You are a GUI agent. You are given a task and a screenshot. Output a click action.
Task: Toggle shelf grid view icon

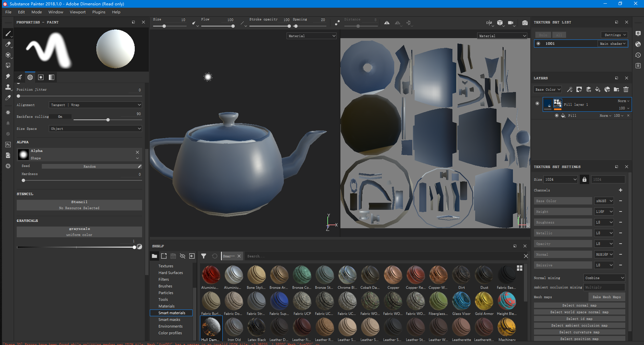tap(520, 268)
